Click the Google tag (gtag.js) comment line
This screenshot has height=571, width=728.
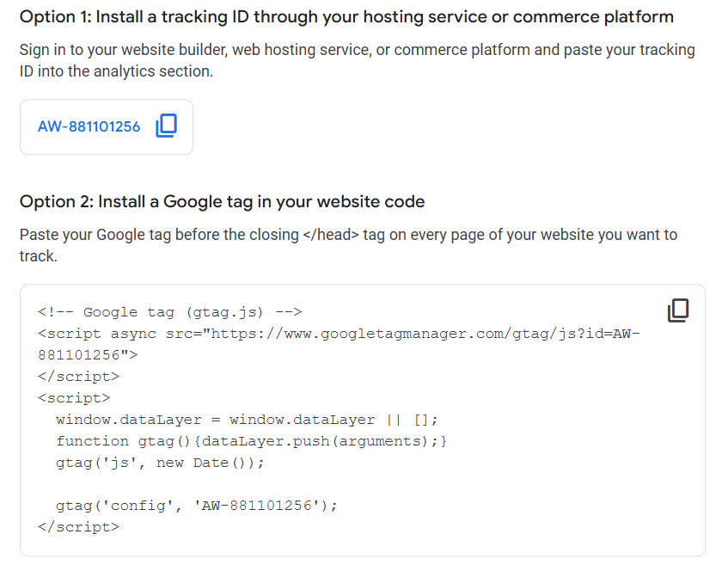[170, 312]
